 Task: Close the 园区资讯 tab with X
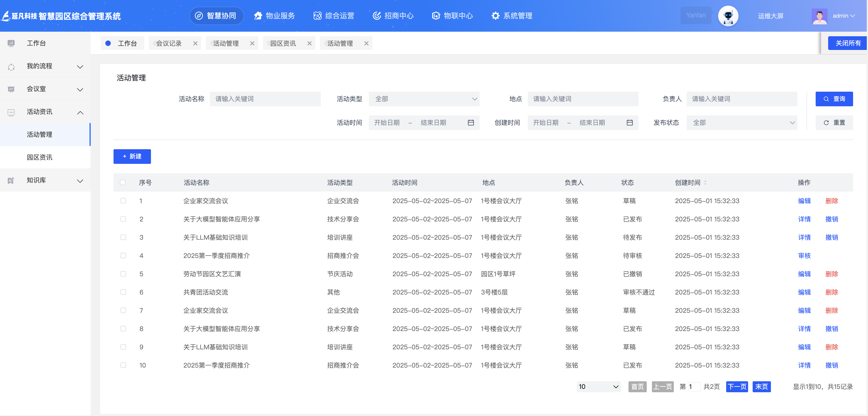[309, 44]
